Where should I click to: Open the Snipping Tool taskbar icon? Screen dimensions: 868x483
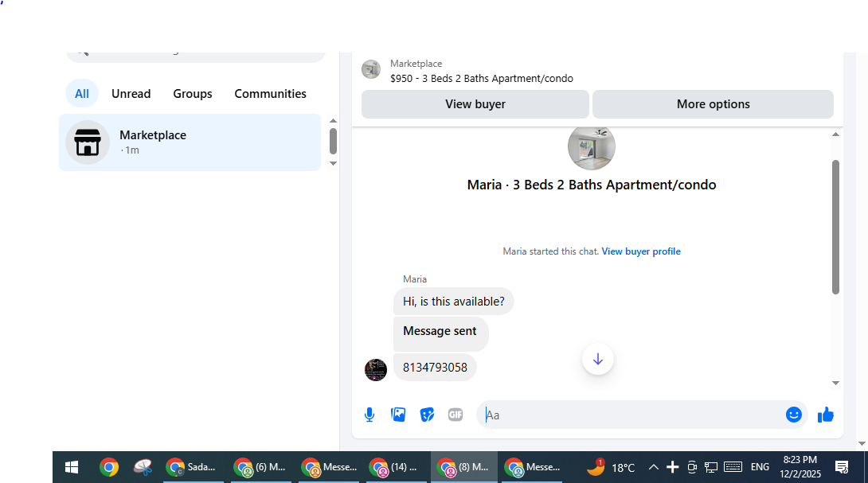[143, 468]
